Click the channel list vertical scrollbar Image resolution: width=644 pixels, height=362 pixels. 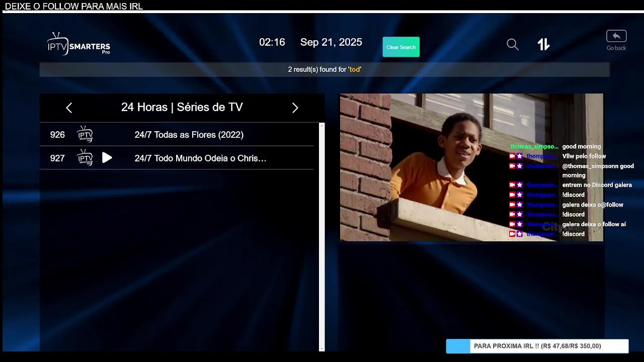point(322,237)
